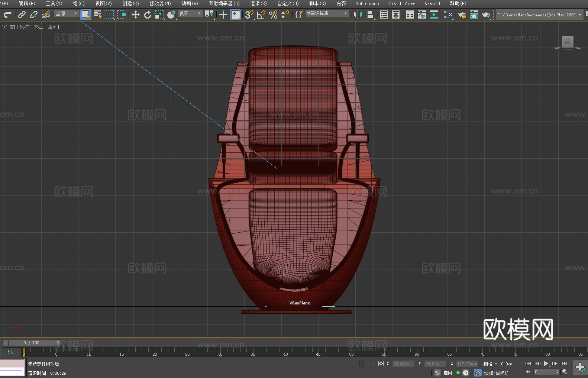588x378 pixels.
Task: Click the ViewCube front face
Action: (568, 42)
